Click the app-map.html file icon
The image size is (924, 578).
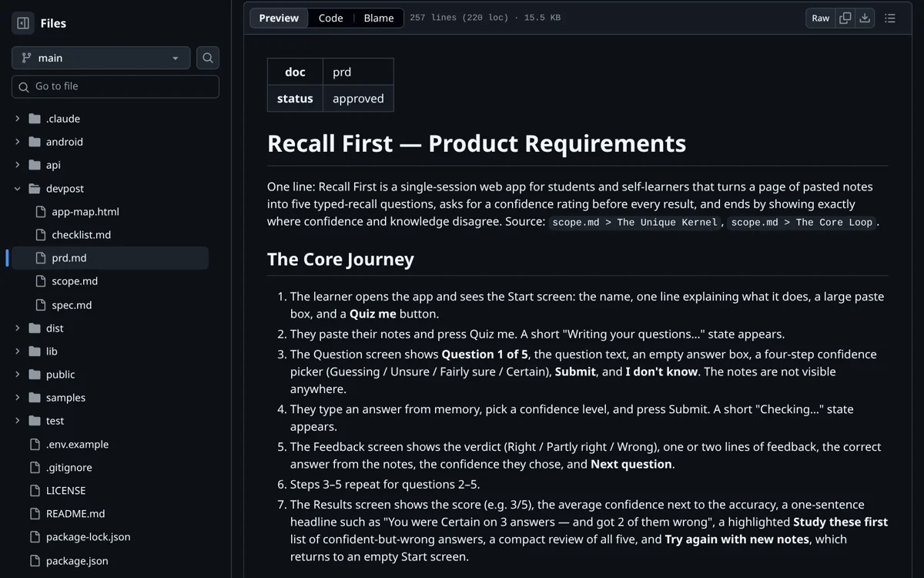(41, 211)
